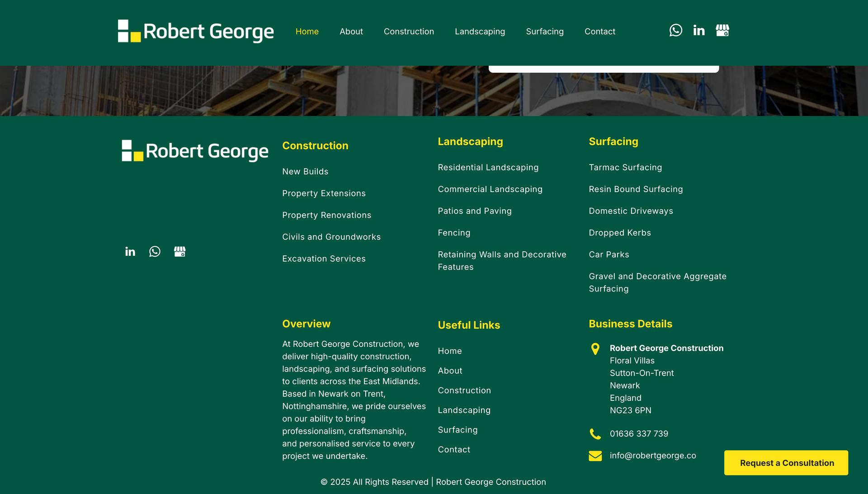This screenshot has height=494, width=868.
Task: Click LinkedIn icon in top navigation
Action: 699,30
